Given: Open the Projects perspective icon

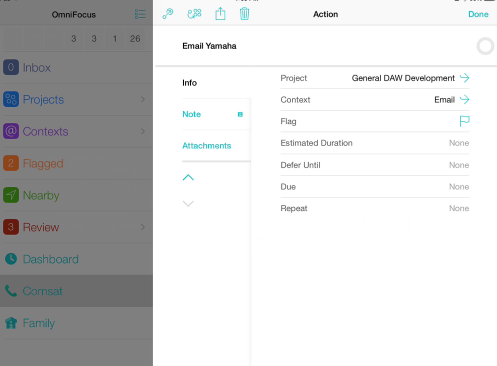Looking at the screenshot, I should coord(11,99).
